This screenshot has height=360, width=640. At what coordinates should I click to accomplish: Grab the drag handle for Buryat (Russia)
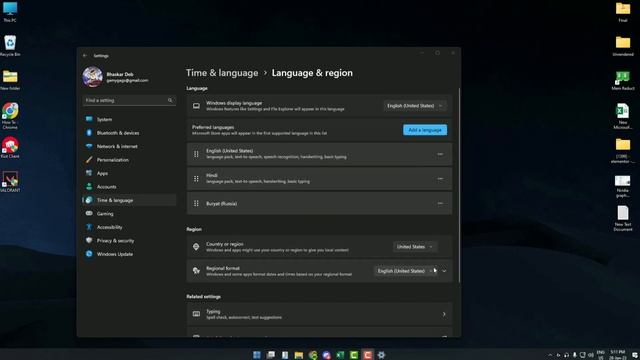click(196, 203)
